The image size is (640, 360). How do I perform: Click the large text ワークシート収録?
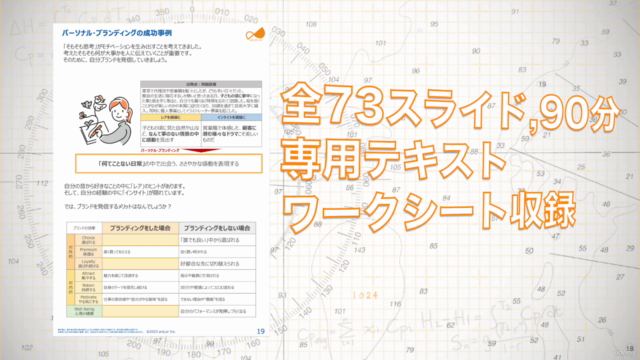[429, 213]
